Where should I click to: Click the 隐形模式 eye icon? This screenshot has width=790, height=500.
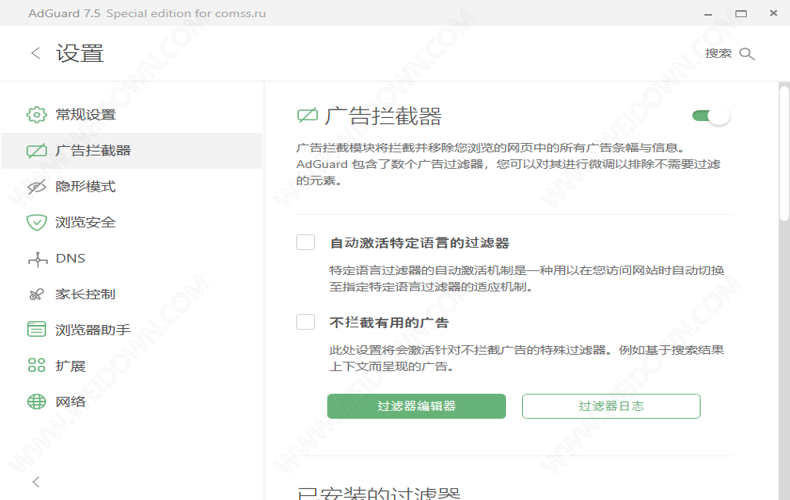coord(36,187)
